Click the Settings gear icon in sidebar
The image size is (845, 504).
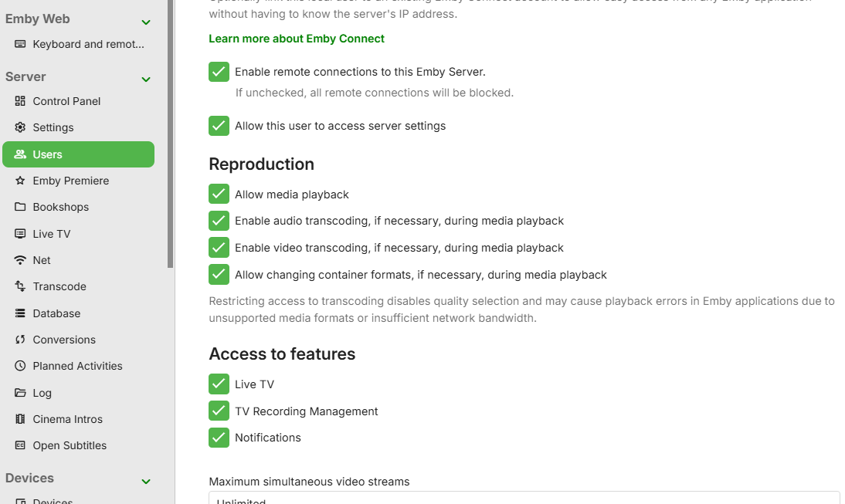[20, 127]
